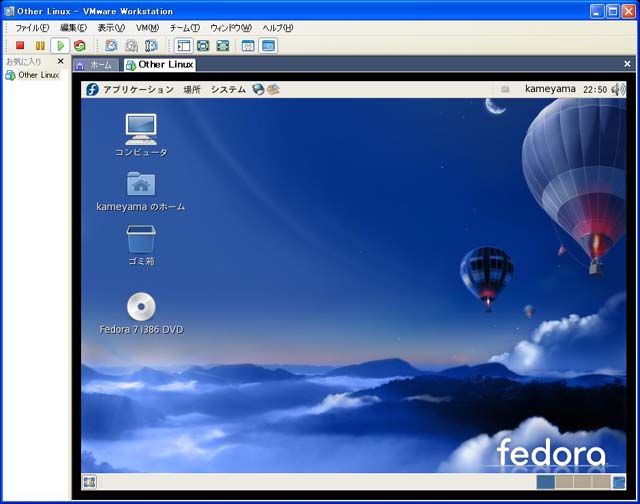Open the 場所 menu in Fedora panel
The image size is (640, 504).
coord(192,89)
